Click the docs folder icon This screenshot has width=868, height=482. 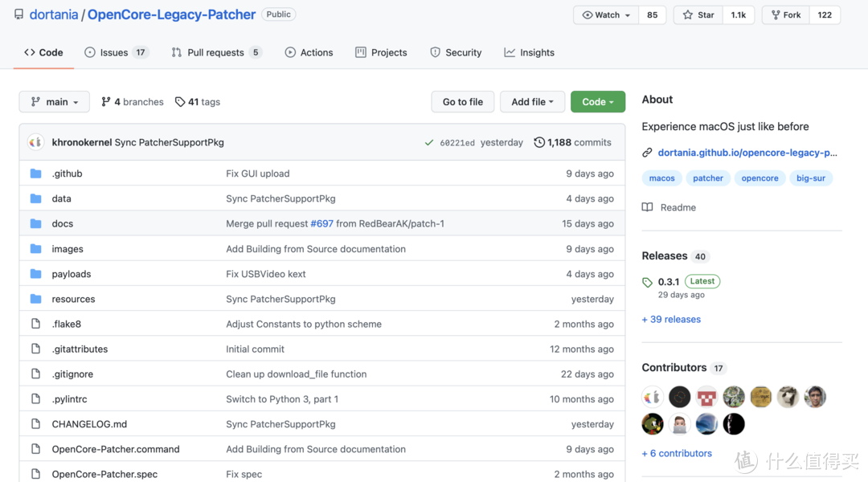35,223
